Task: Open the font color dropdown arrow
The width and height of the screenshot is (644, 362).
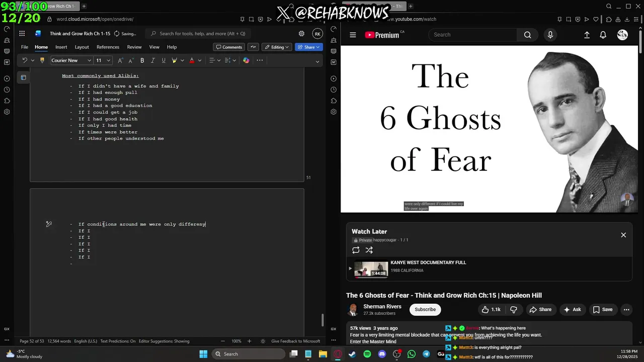Action: tap(200, 60)
